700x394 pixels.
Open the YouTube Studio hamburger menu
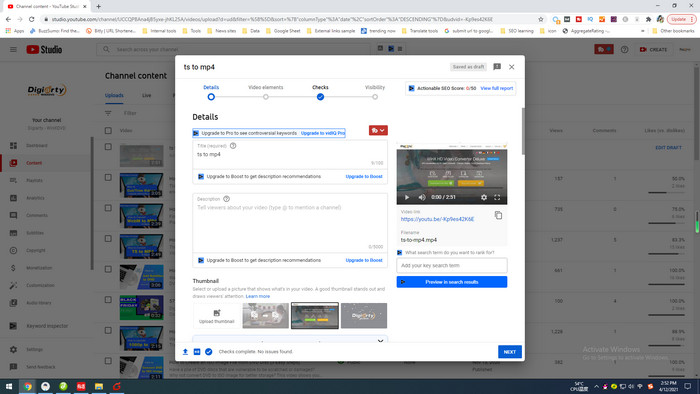pyautogui.click(x=13, y=50)
